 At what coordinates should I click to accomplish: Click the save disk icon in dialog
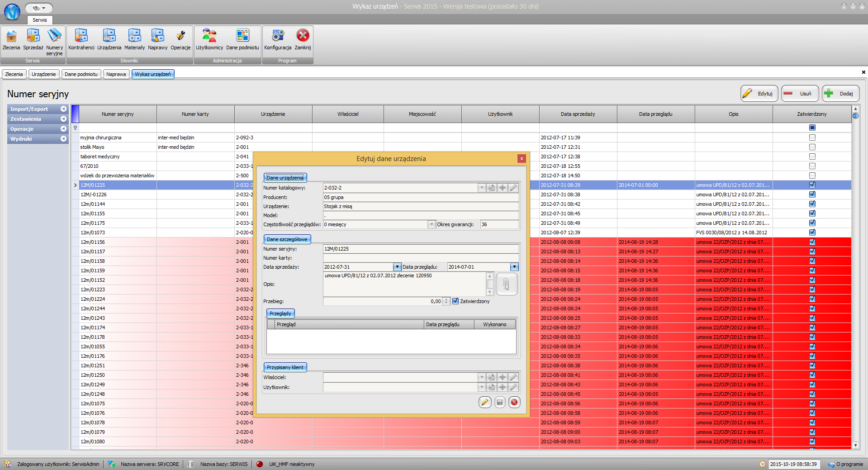[x=500, y=402]
